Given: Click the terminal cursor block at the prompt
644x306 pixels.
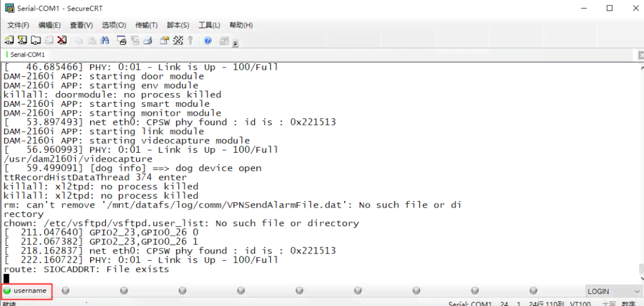Looking at the screenshot, I should point(6,279).
